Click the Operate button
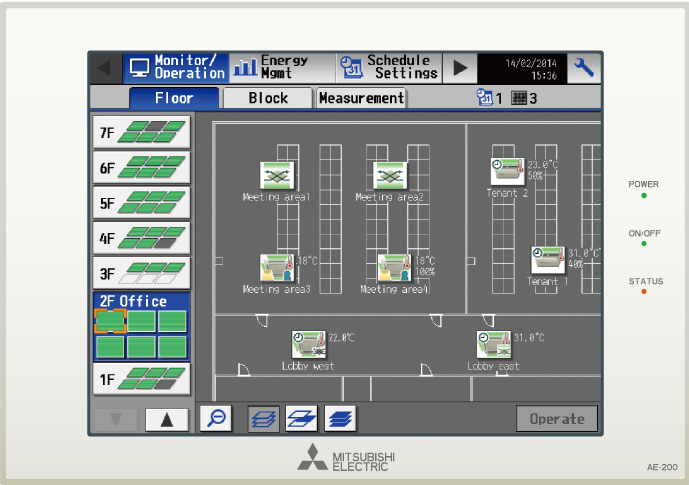The height and width of the screenshot is (485, 689). click(557, 419)
